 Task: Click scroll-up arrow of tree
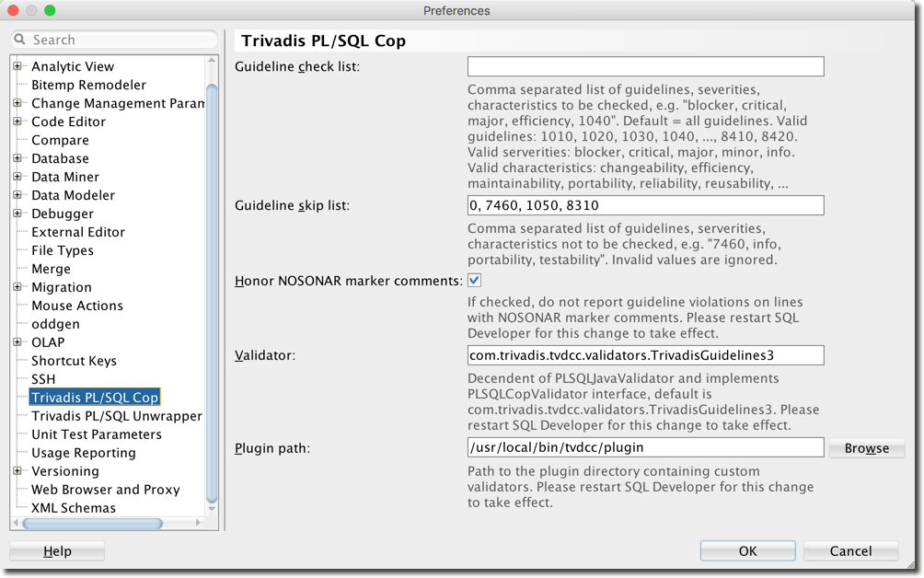[x=212, y=61]
